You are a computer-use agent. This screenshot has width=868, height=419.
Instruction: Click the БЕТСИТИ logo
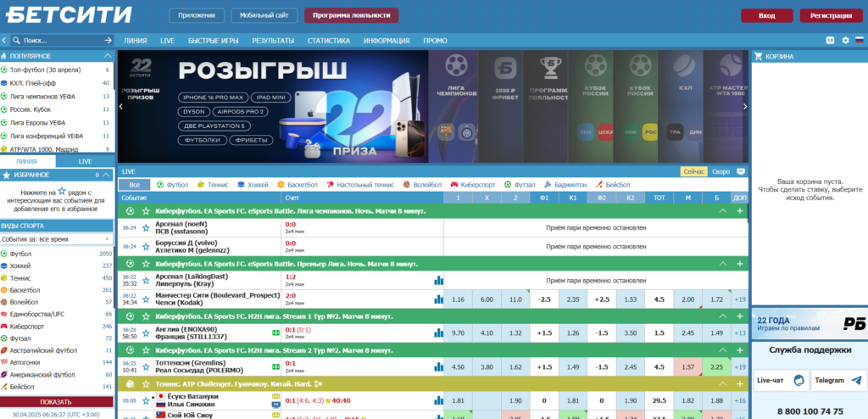pyautogui.click(x=70, y=14)
